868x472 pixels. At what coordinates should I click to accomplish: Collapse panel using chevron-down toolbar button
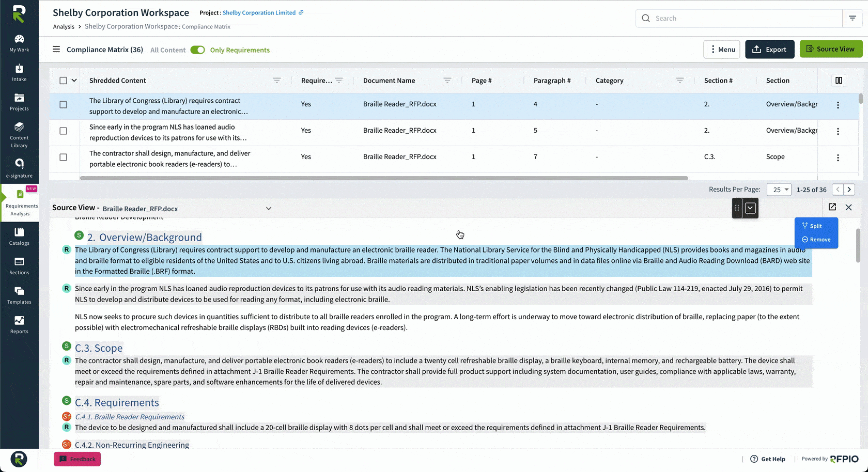(x=751, y=208)
